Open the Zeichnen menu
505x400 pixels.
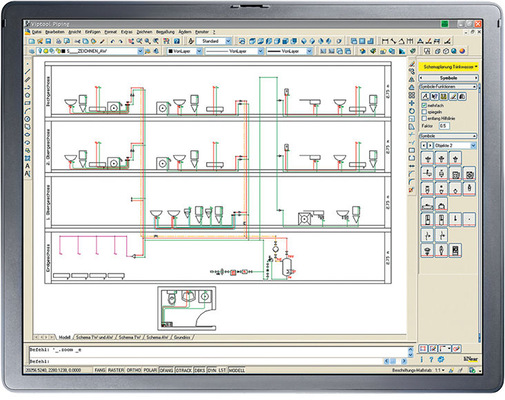[144, 32]
